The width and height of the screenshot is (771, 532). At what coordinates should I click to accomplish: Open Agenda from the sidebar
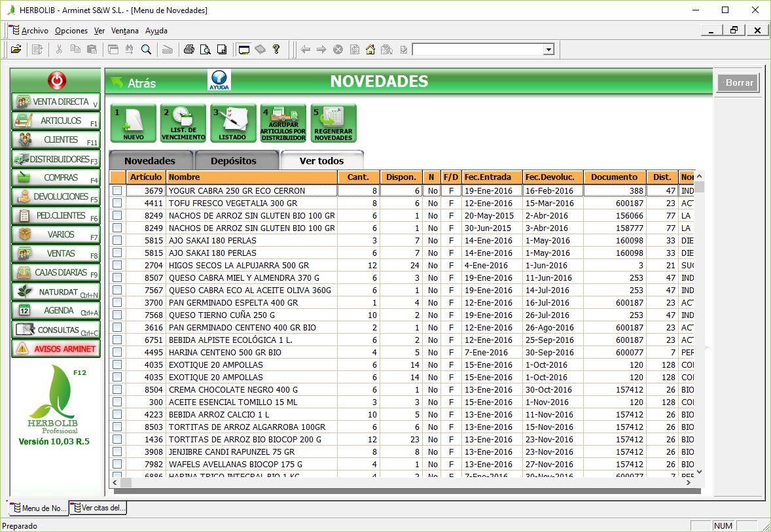point(56,311)
